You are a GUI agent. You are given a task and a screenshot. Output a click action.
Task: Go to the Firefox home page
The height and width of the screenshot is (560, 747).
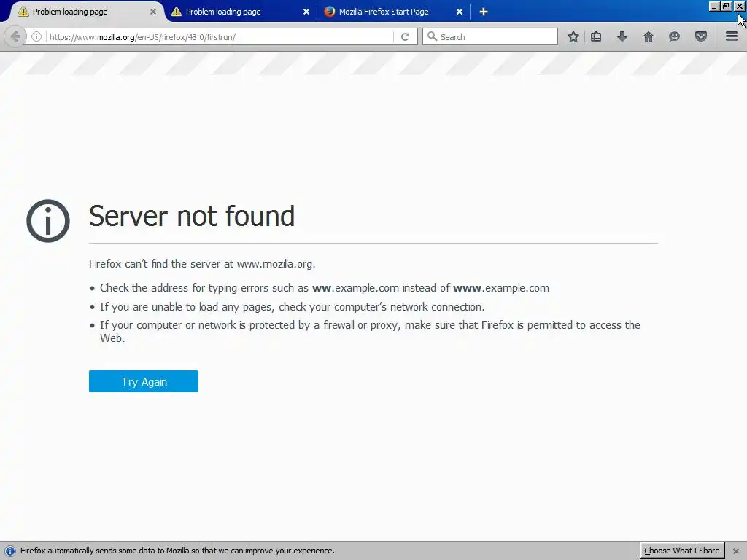click(649, 36)
